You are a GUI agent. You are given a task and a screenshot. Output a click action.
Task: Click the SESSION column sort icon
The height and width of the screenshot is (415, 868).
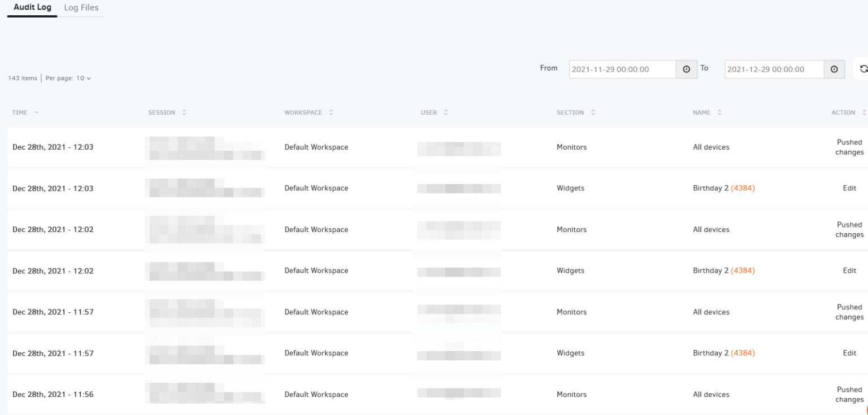[x=184, y=113]
